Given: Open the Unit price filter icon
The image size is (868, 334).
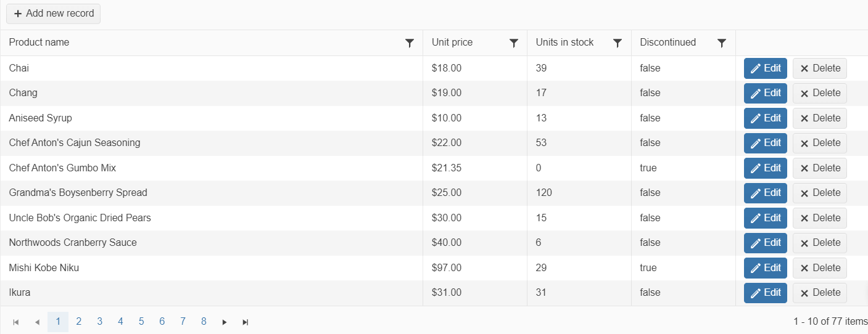Looking at the screenshot, I should point(513,43).
